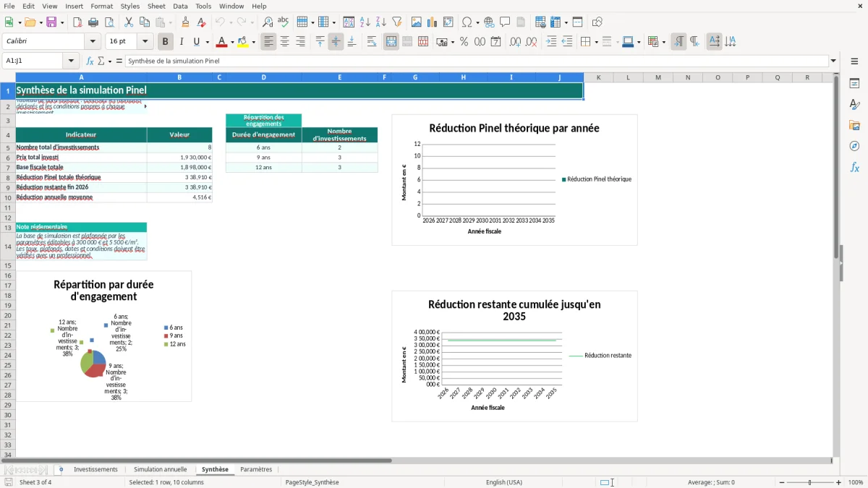Apply the red font color
868x488 pixels.
coord(221,42)
